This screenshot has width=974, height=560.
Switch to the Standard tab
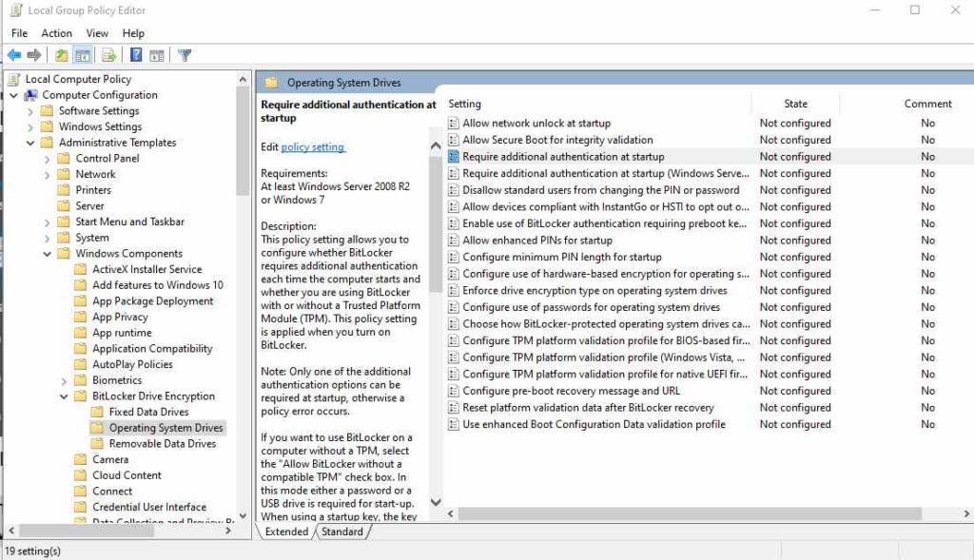342,531
